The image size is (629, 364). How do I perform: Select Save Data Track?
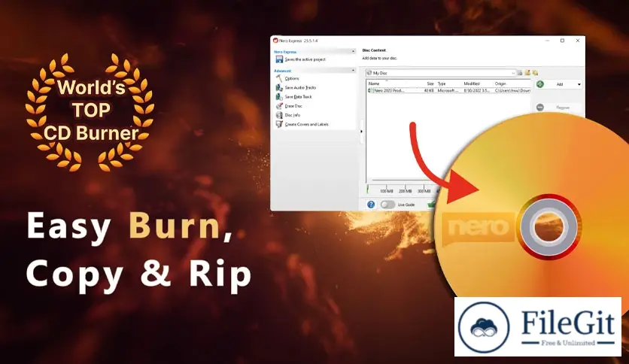click(x=298, y=96)
